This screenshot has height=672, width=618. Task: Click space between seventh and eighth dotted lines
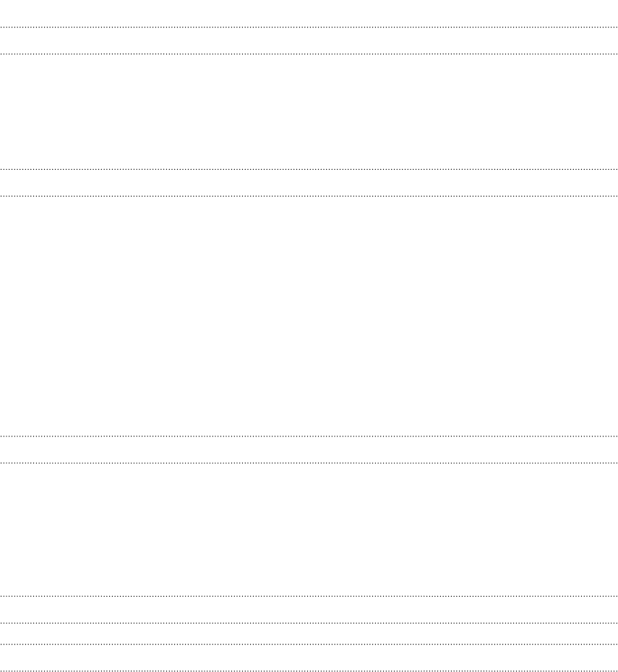coord(309,609)
